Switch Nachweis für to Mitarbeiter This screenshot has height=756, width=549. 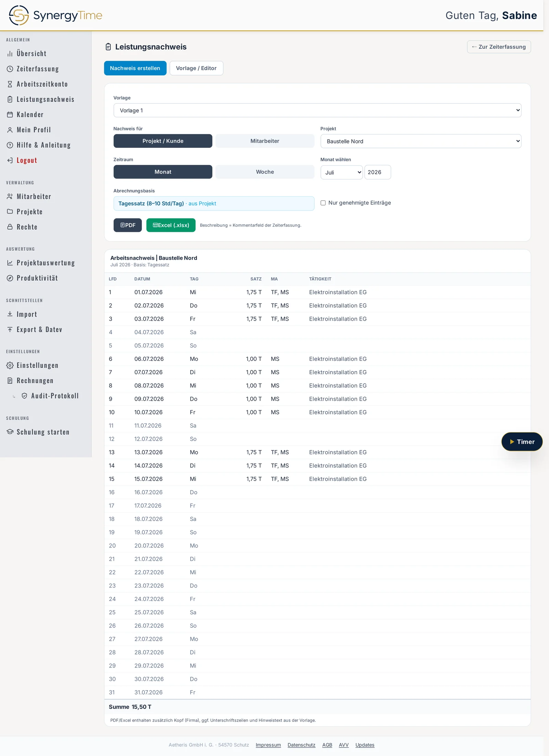coord(265,141)
